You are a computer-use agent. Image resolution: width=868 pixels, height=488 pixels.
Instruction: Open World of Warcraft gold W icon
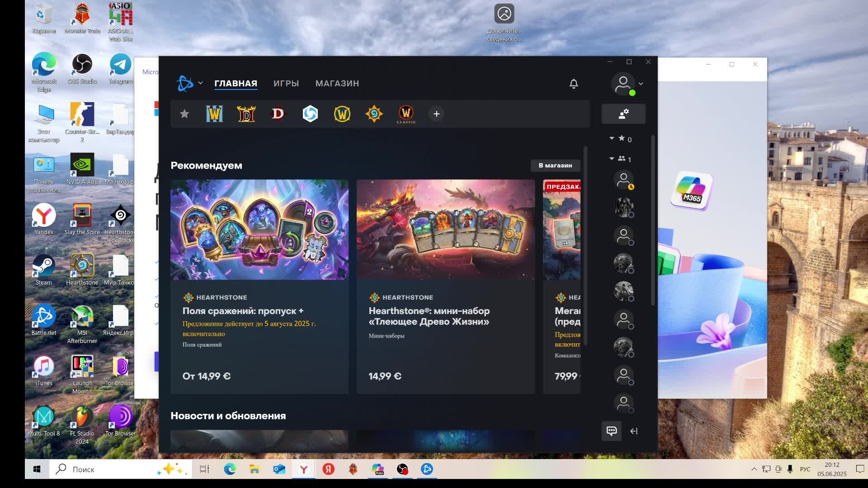[342, 114]
